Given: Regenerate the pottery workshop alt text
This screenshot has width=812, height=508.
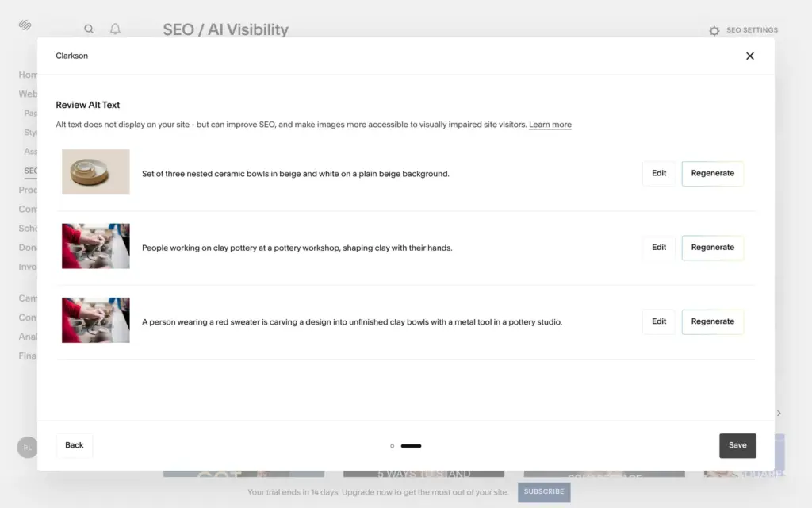Looking at the screenshot, I should click(713, 248).
